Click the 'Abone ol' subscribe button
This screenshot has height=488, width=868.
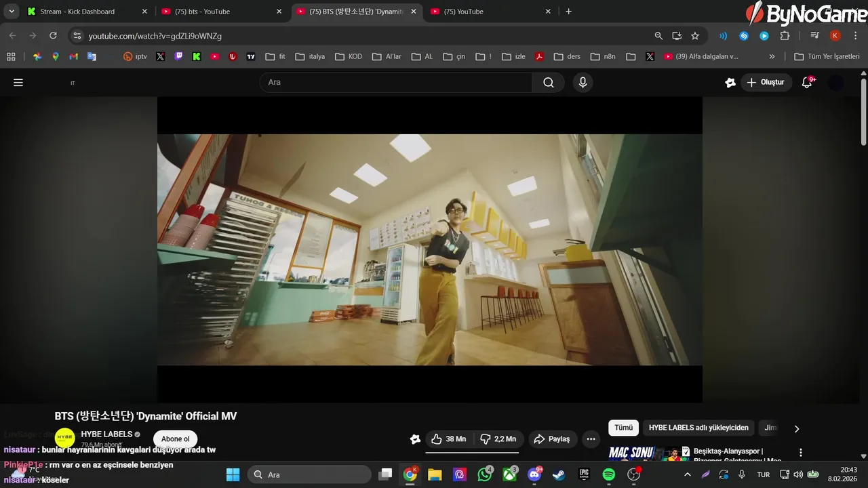click(x=175, y=439)
